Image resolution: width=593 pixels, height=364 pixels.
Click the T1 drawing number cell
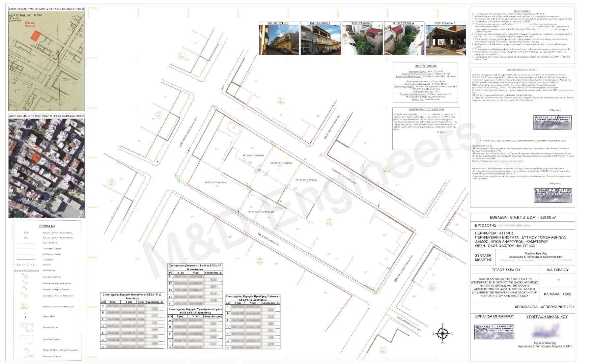(558, 280)
